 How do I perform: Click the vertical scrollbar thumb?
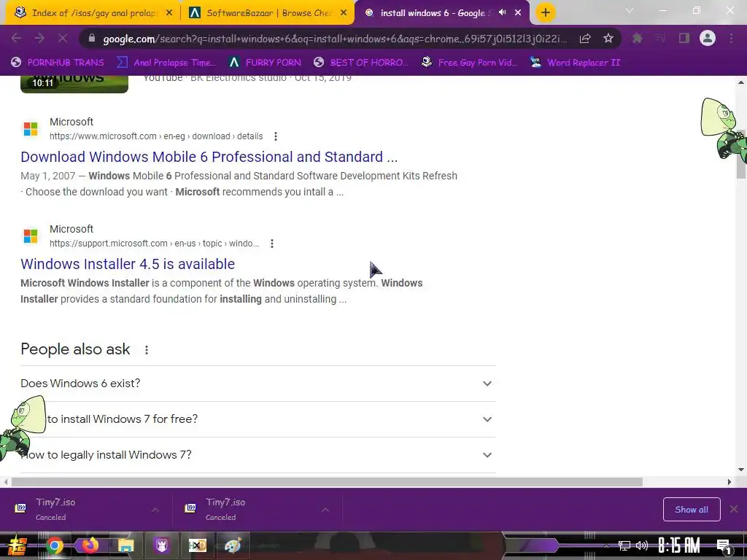click(741, 155)
